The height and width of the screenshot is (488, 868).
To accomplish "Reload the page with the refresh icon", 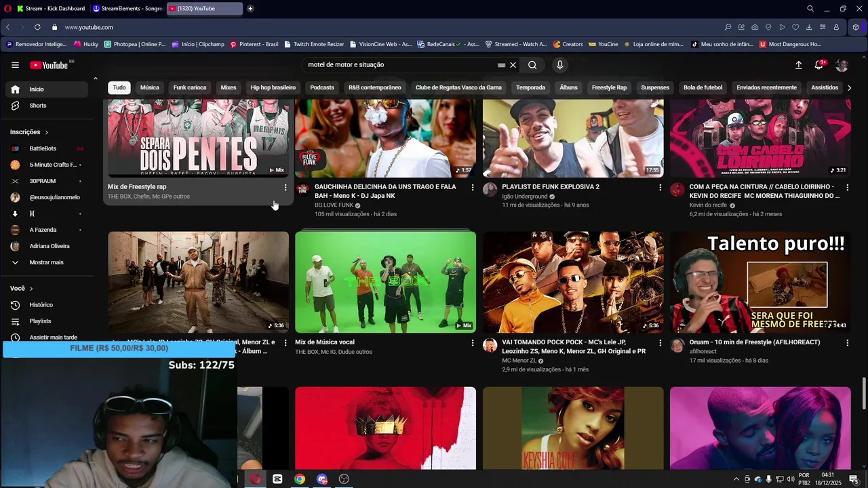I will tap(37, 27).
